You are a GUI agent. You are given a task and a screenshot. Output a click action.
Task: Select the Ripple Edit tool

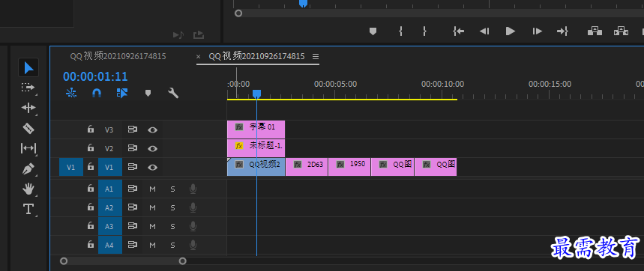click(x=28, y=108)
